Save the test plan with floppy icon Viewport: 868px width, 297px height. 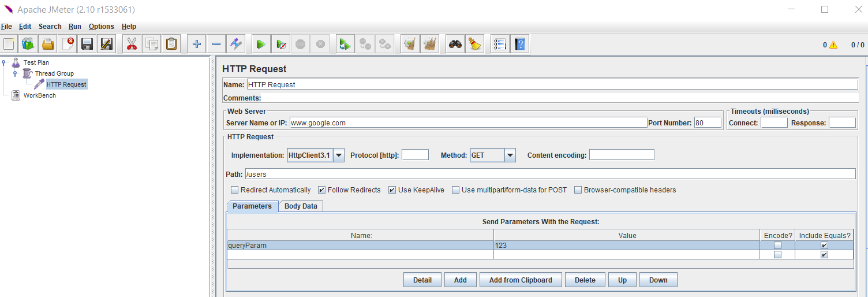tap(87, 44)
